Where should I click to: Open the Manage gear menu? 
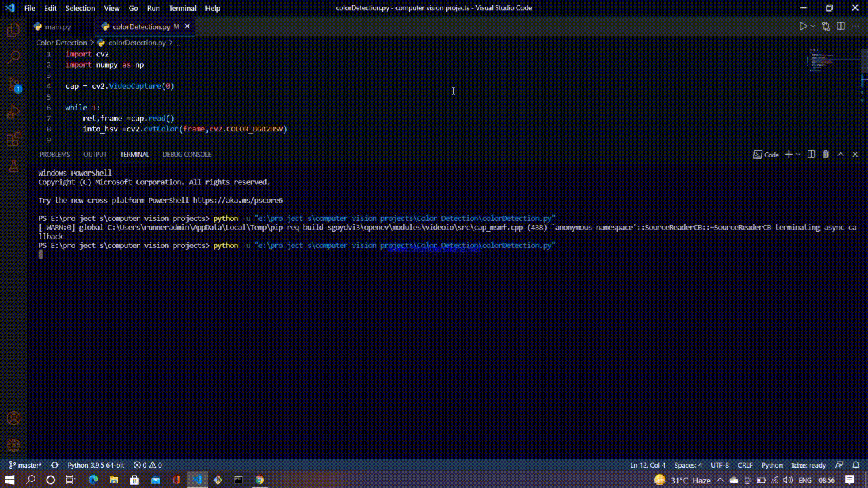click(14, 445)
